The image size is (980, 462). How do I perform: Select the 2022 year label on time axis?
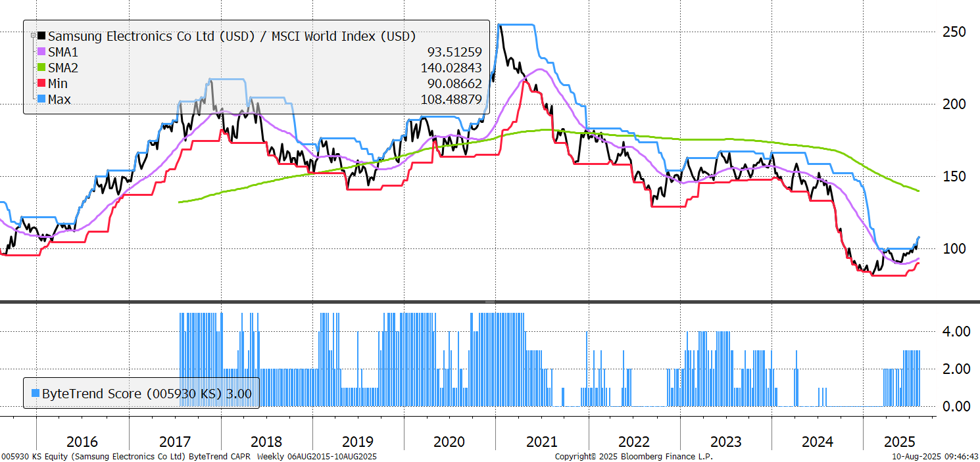point(633,442)
